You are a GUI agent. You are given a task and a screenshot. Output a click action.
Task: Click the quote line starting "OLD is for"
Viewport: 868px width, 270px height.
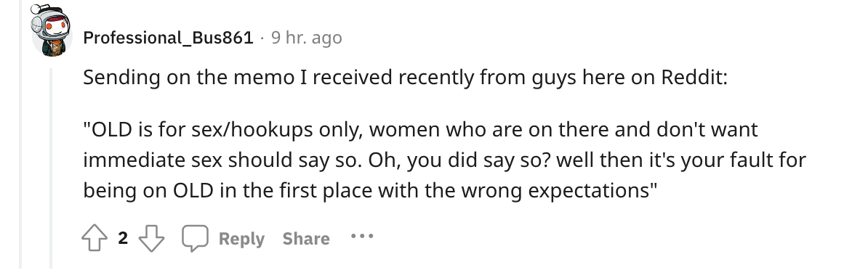pos(420,130)
